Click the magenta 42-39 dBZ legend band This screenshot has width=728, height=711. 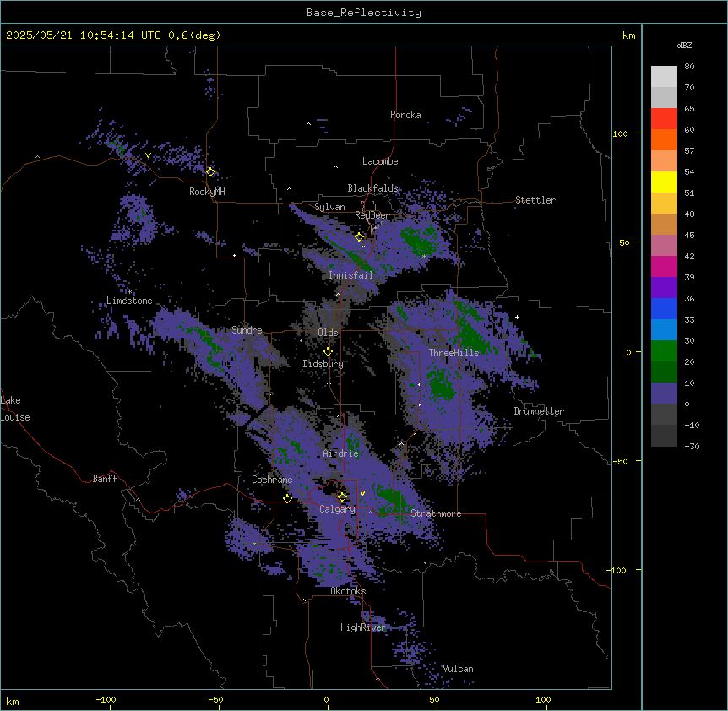664,266
